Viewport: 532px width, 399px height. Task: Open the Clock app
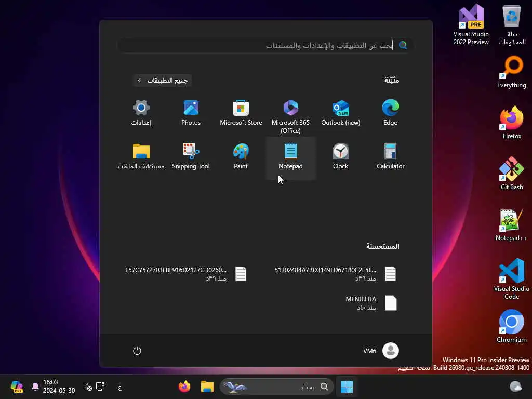tap(341, 157)
